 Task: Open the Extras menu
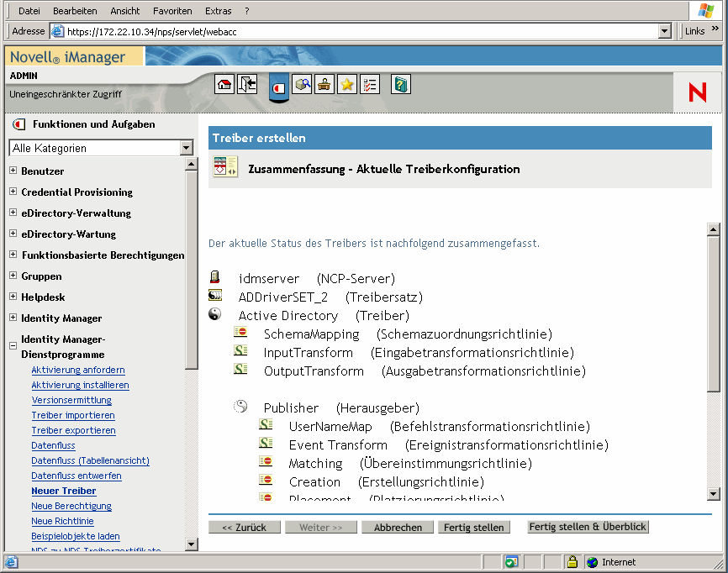[218, 10]
